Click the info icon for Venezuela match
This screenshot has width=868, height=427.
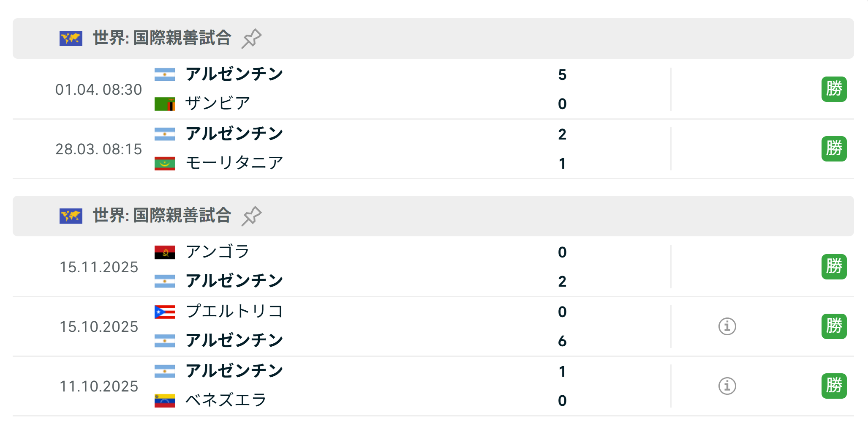coord(727,386)
